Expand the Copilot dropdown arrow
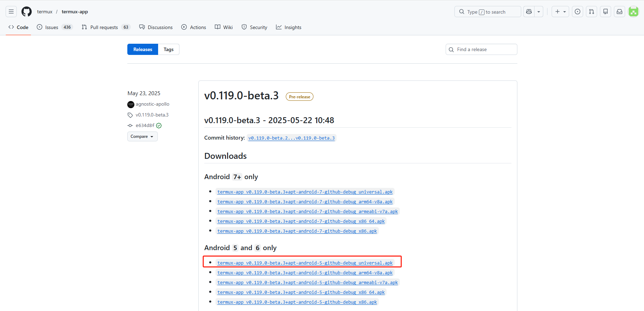This screenshot has height=311, width=644. (x=539, y=12)
